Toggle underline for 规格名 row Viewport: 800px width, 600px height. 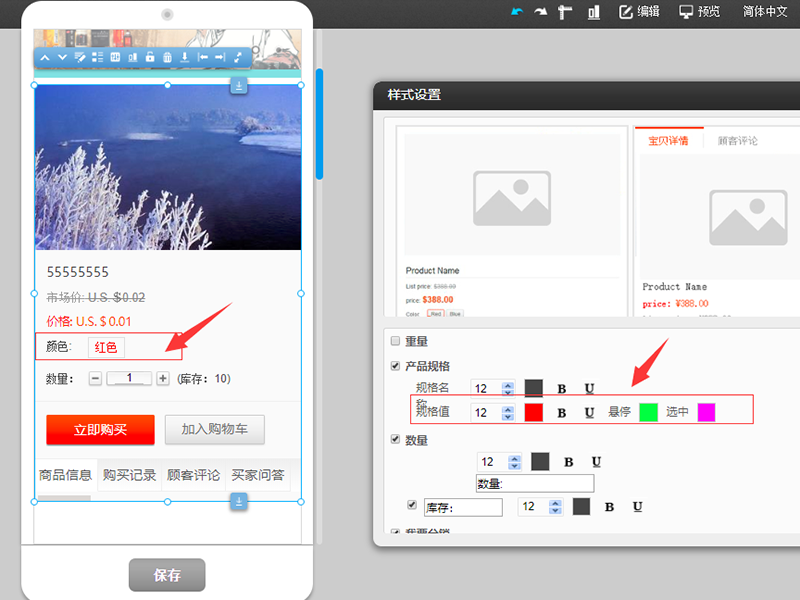[589, 388]
